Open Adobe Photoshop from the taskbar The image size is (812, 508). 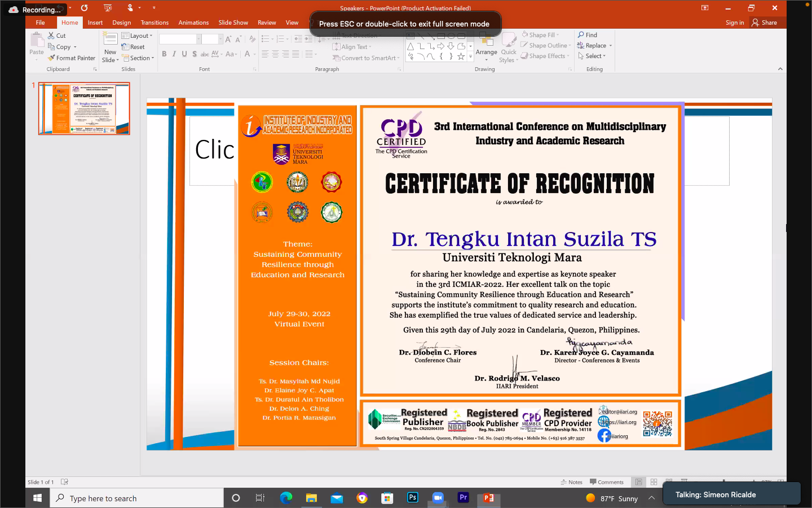pos(413,498)
